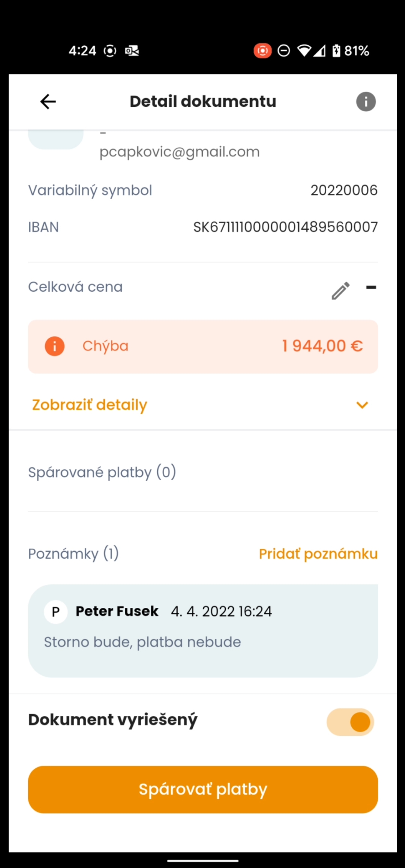Image resolution: width=405 pixels, height=868 pixels.
Task: Tap the orange info icon beside Chýba
Action: tap(55, 346)
